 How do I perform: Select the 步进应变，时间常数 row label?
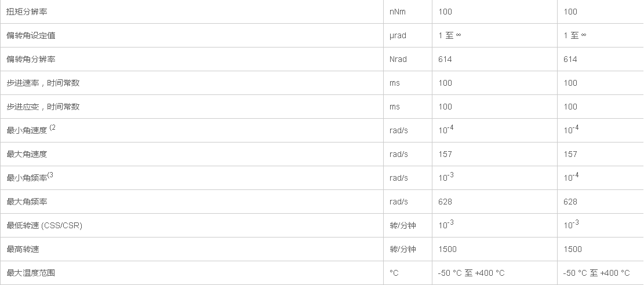coord(43,107)
